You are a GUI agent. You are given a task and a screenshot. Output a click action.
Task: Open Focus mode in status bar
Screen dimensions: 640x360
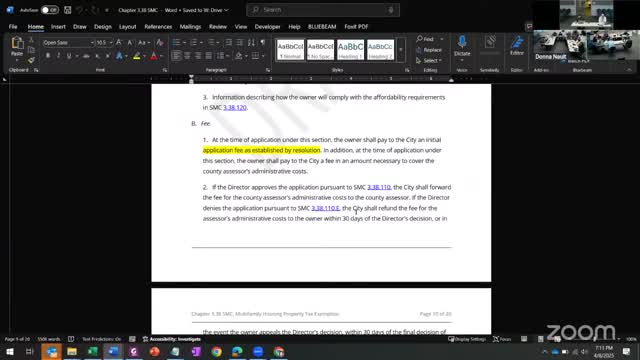point(502,339)
